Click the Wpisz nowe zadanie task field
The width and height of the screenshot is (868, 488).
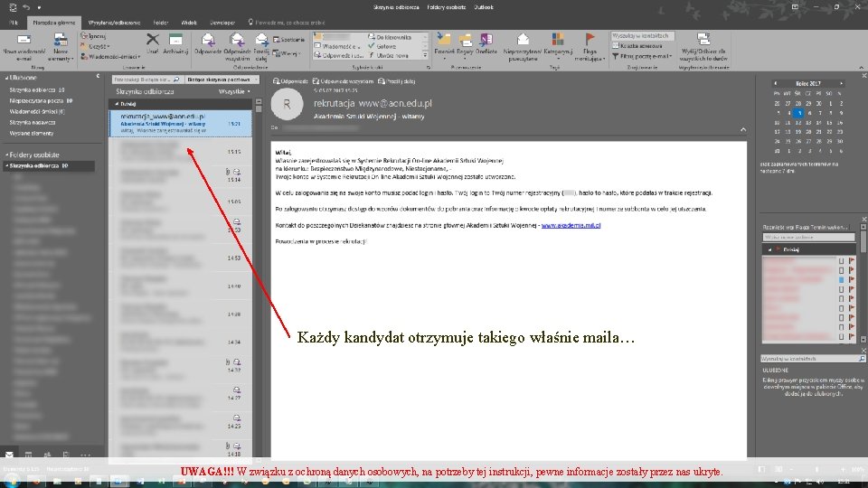pyautogui.click(x=808, y=237)
